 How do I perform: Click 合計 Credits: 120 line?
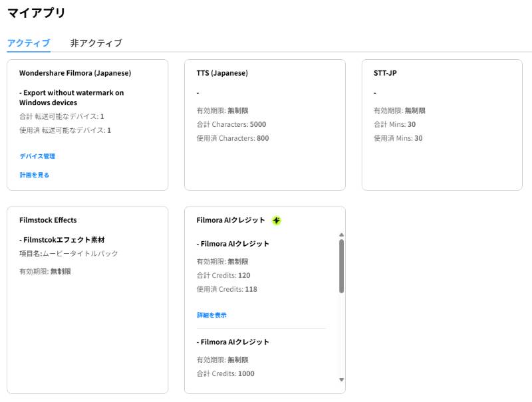click(223, 275)
